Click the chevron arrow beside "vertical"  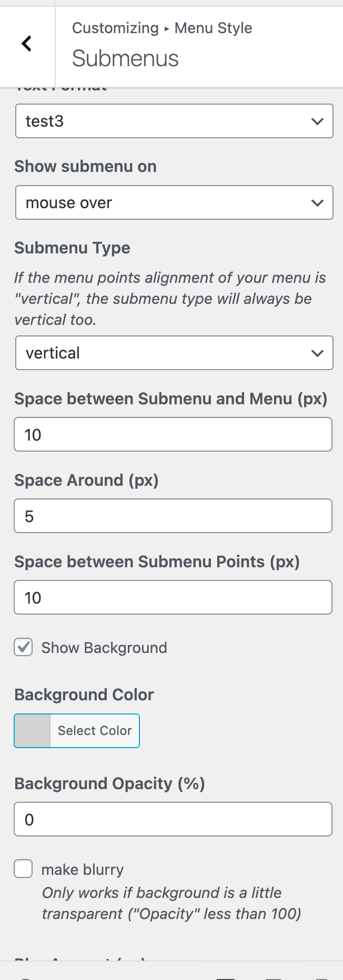click(317, 353)
